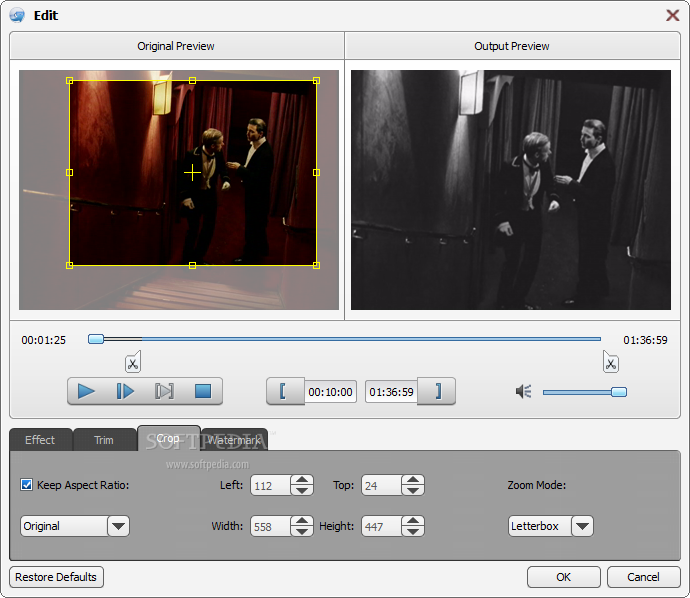Open the Original aspect ratio dropdown

[75, 526]
